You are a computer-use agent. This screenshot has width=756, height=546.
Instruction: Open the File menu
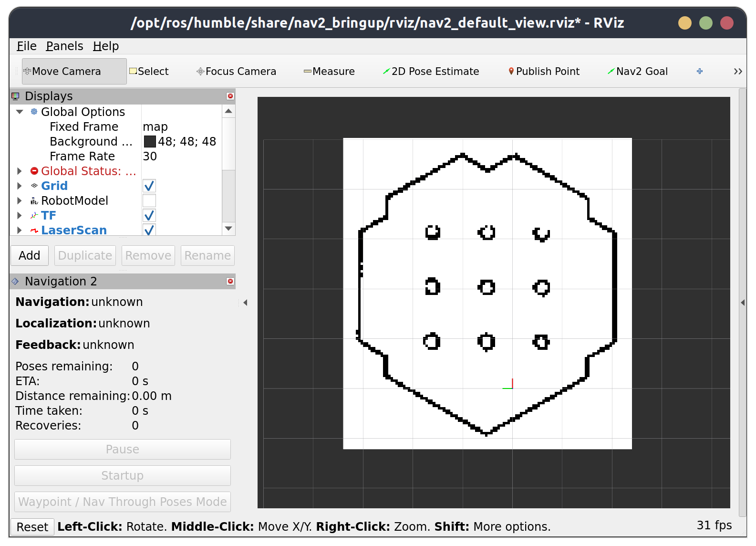[26, 46]
